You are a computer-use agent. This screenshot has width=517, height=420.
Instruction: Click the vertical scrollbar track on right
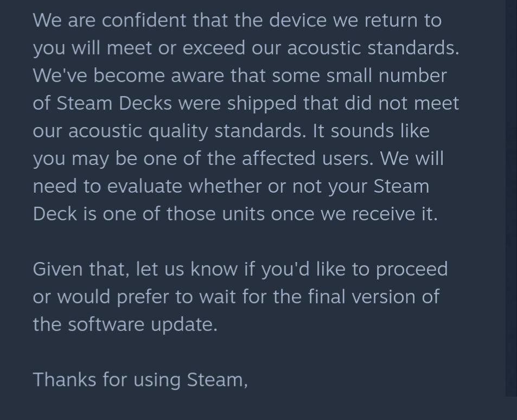tap(511, 198)
